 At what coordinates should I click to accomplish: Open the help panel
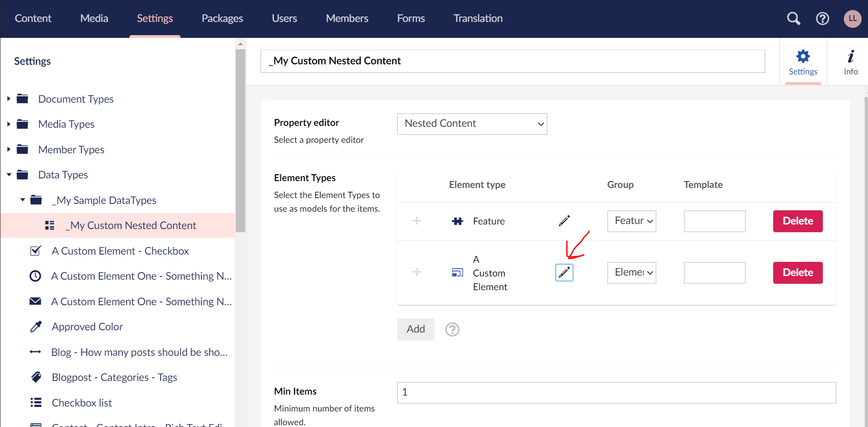click(x=822, y=19)
